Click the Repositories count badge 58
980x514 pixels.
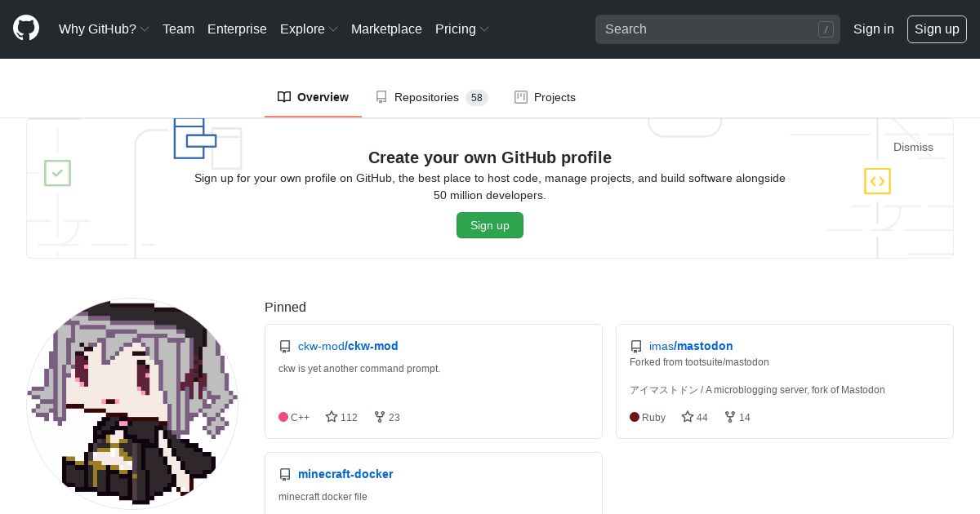(477, 98)
